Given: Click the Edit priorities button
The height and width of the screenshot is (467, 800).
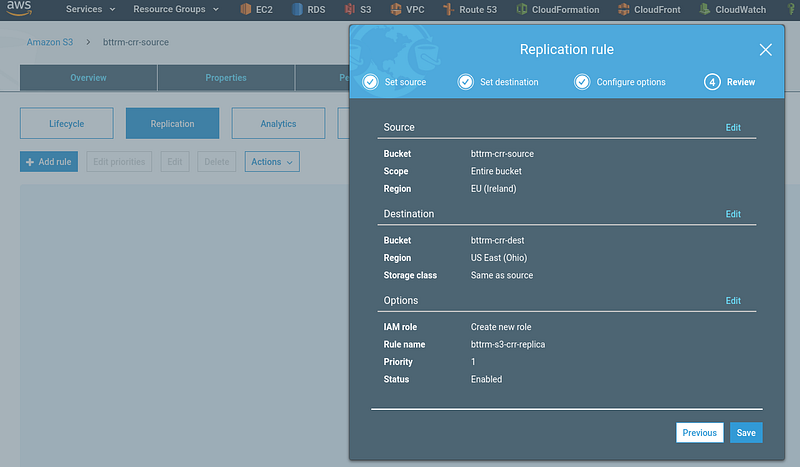Looking at the screenshot, I should [119, 162].
